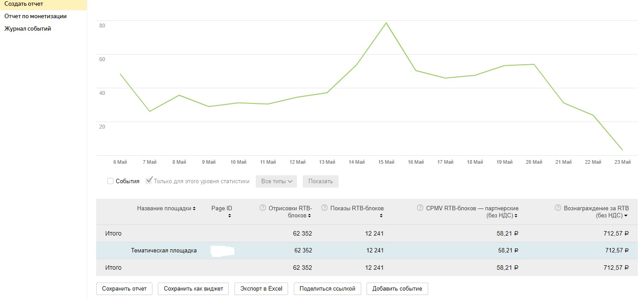Open the Все типы dropdown

[x=276, y=181]
